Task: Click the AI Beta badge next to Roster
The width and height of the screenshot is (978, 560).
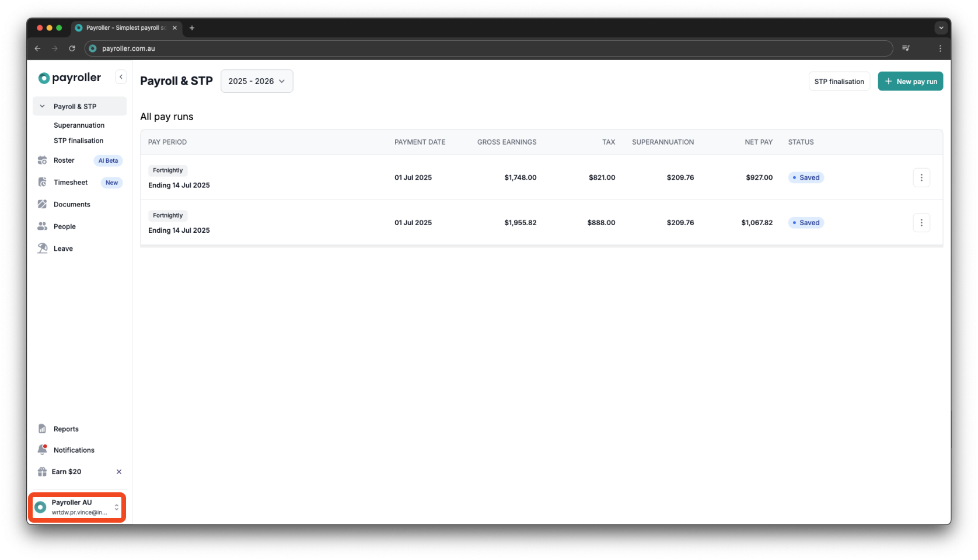Action: (x=108, y=160)
